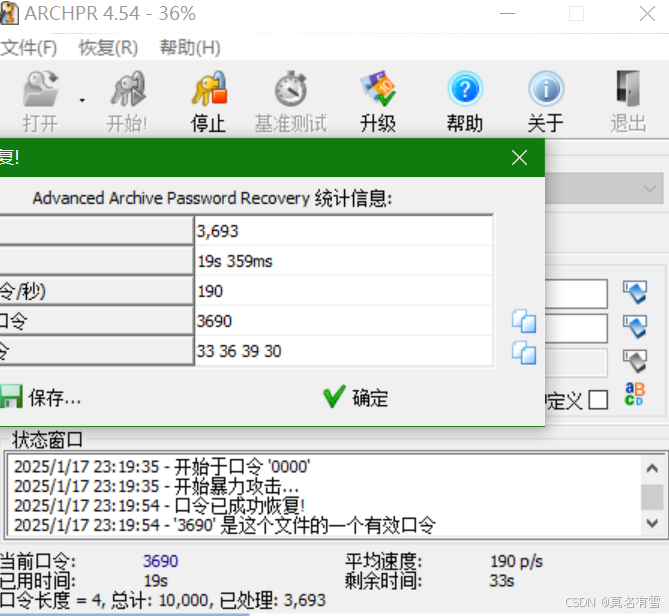Open the 帮助(H) menu
This screenshot has width=669, height=616.
pos(190,47)
